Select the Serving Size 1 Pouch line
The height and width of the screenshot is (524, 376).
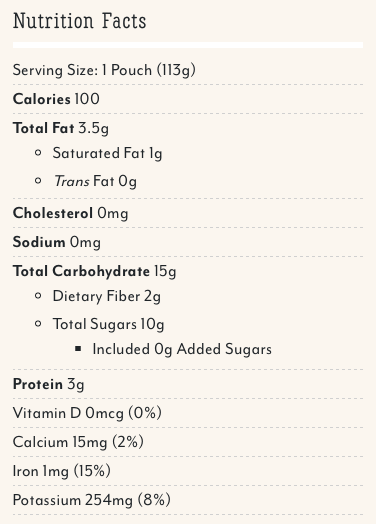point(104,70)
